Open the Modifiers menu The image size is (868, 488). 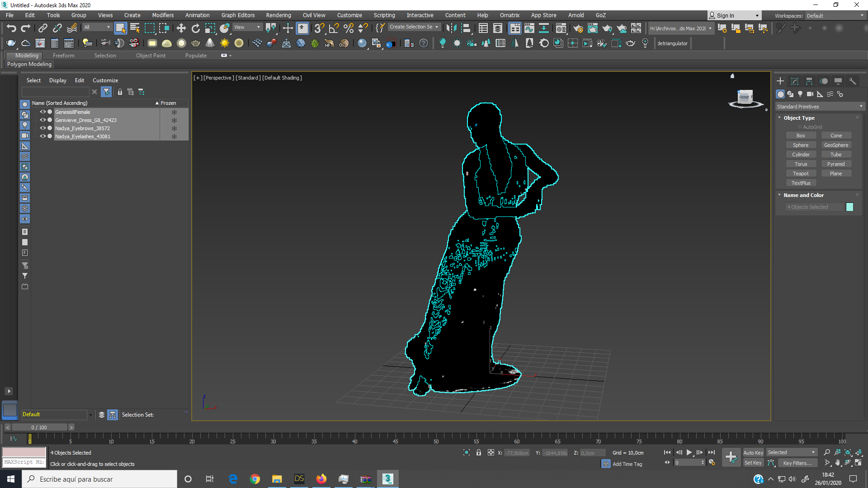[x=163, y=15]
